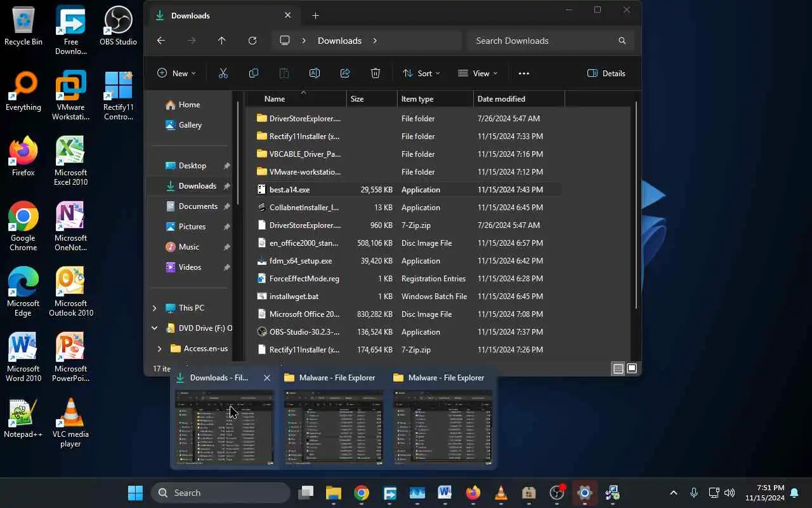Toggle Task View in taskbar

click(x=306, y=493)
